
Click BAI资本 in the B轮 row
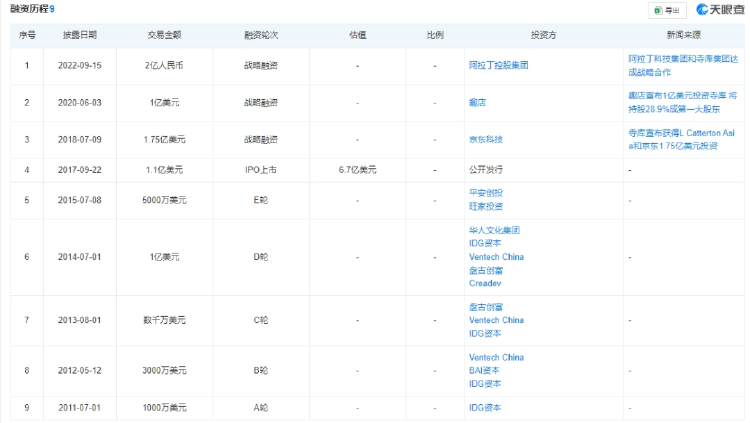[x=484, y=370]
